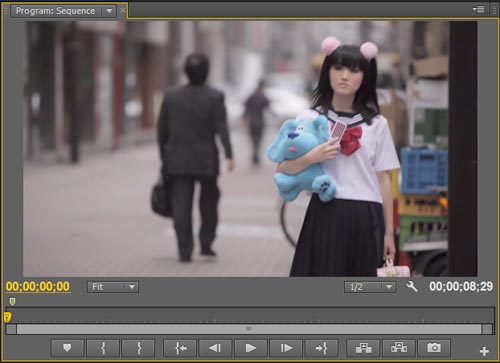Click the right handle of zoom scrollbar
This screenshot has height=363, width=500.
tap(487, 329)
